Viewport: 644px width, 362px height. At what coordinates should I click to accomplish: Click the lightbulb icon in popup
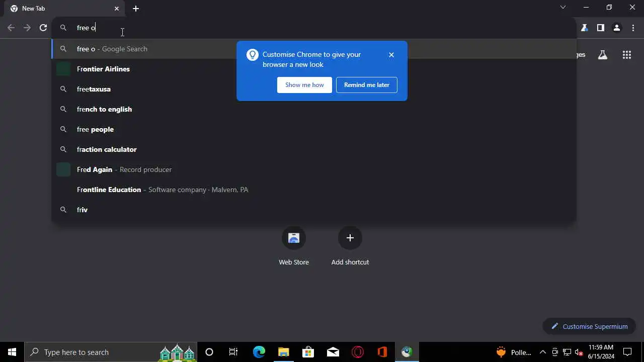[x=253, y=55]
